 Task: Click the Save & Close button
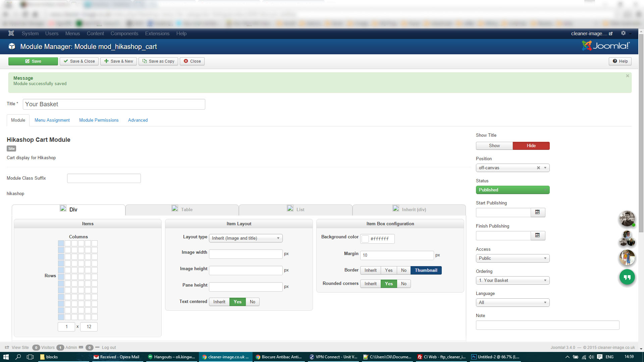click(79, 61)
